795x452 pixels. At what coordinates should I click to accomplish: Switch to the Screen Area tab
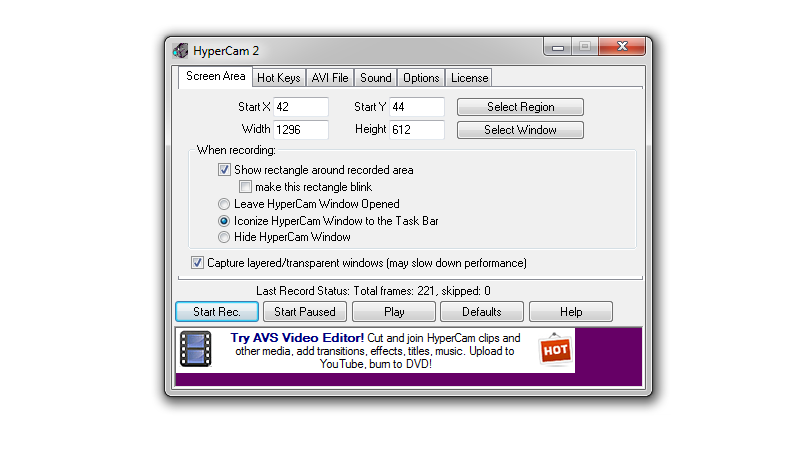[x=215, y=77]
